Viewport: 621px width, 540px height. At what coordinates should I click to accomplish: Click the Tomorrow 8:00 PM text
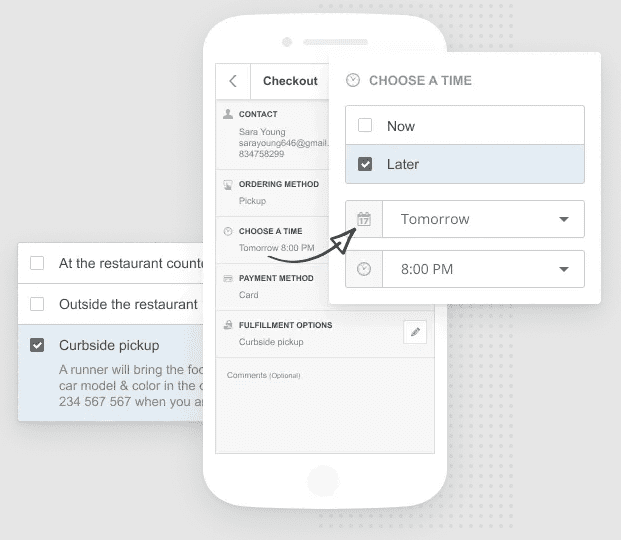276,248
